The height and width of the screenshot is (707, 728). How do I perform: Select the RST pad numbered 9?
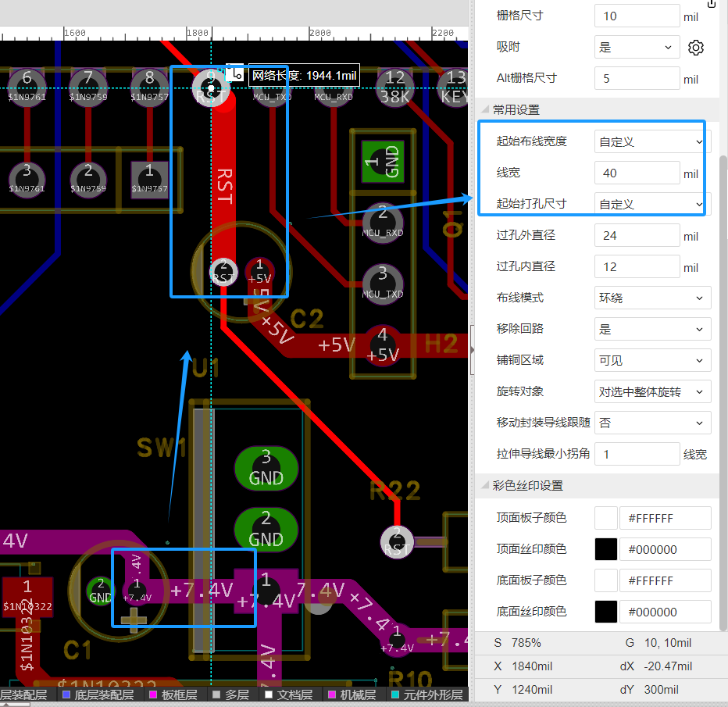(x=209, y=81)
